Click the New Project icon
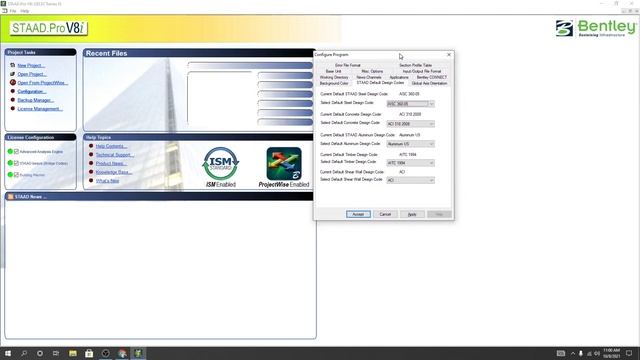Image resolution: width=640 pixels, height=360 pixels. pyautogui.click(x=12, y=65)
